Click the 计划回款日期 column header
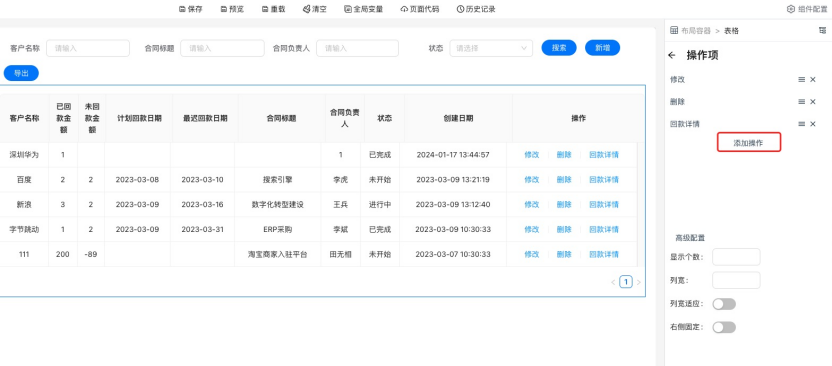This screenshot has height=366, width=832. (139, 118)
